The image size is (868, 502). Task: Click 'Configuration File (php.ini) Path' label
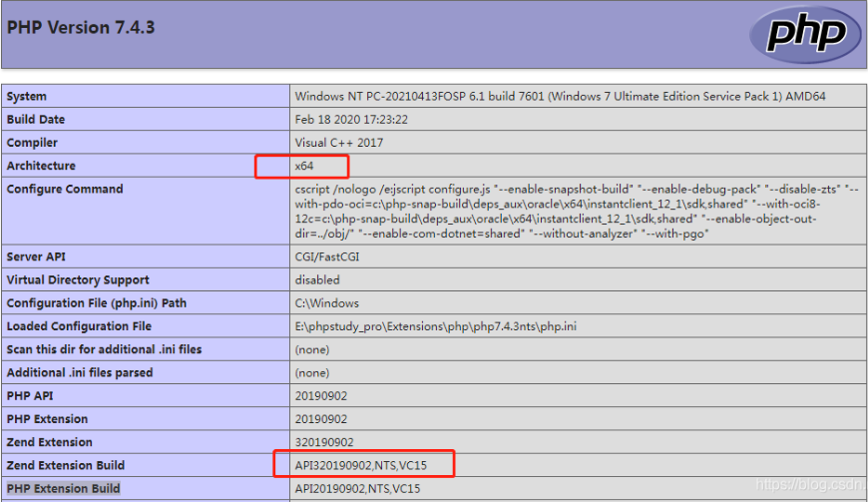(x=97, y=303)
